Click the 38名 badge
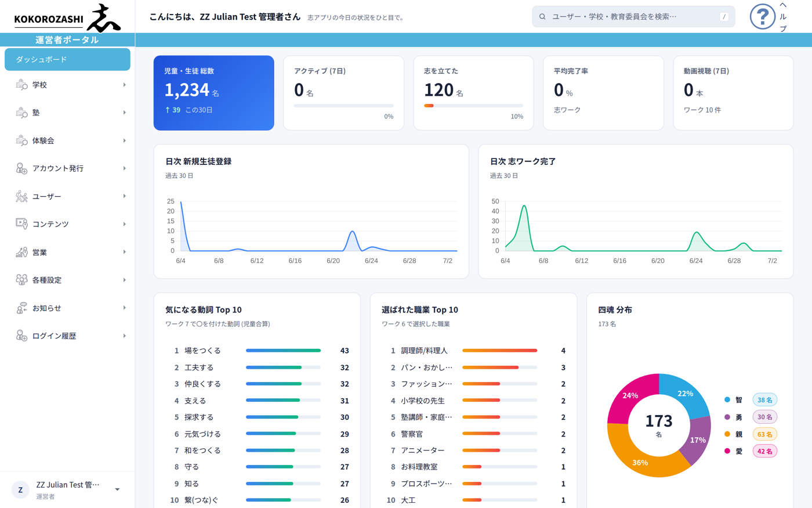 764,399
